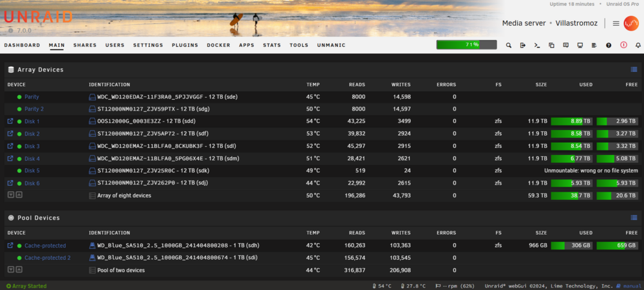The width and height of the screenshot is (644, 290).
Task: Open the SETTINGS tab
Action: point(148,45)
